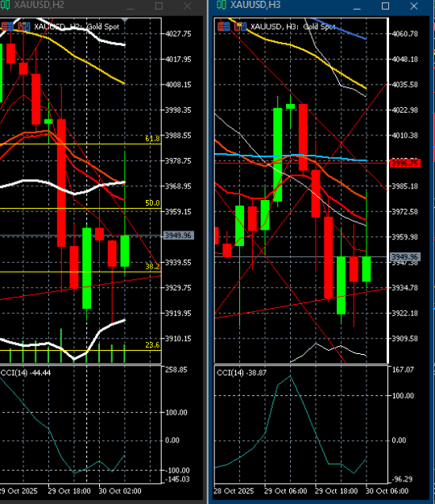Click '30 Oct 06:00' on H3 time axis
Viewport: 435px width, 504px height.
[x=387, y=491]
